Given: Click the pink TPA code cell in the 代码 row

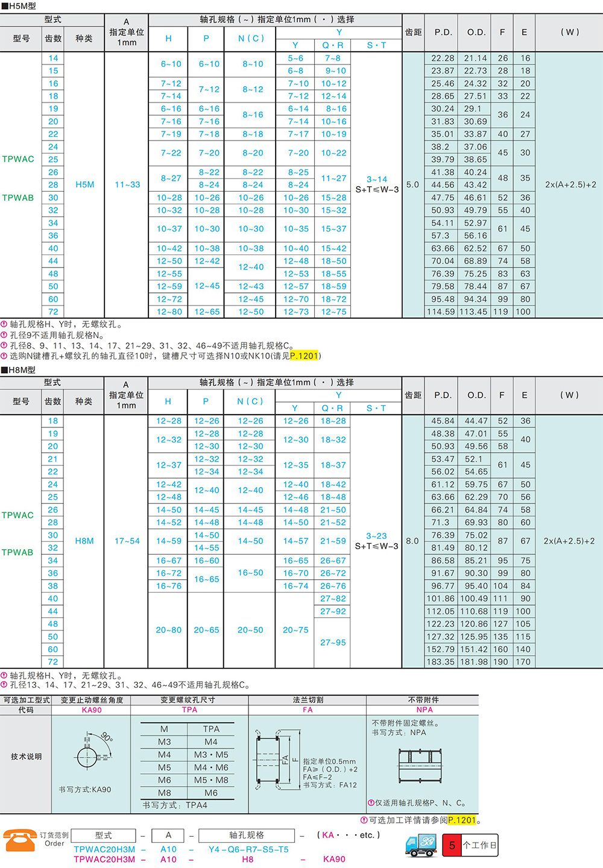Looking at the screenshot, I should [189, 710].
